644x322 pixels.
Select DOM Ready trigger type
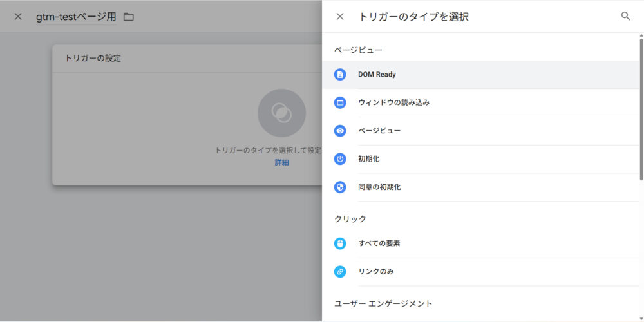pos(377,75)
